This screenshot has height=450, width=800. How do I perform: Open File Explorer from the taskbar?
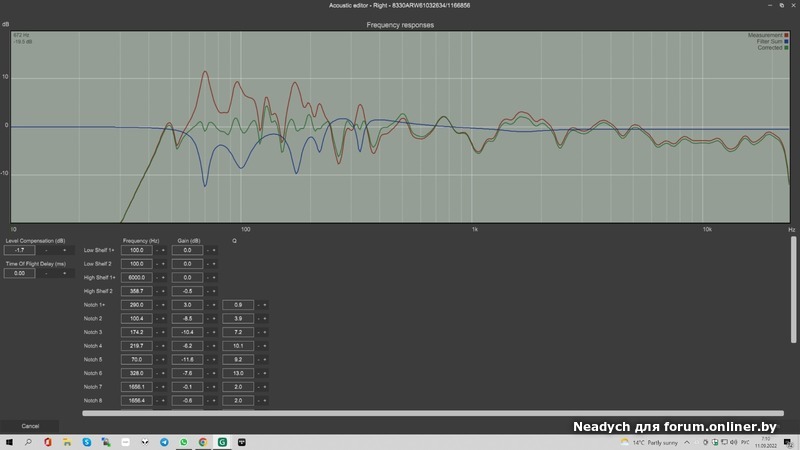[67, 442]
